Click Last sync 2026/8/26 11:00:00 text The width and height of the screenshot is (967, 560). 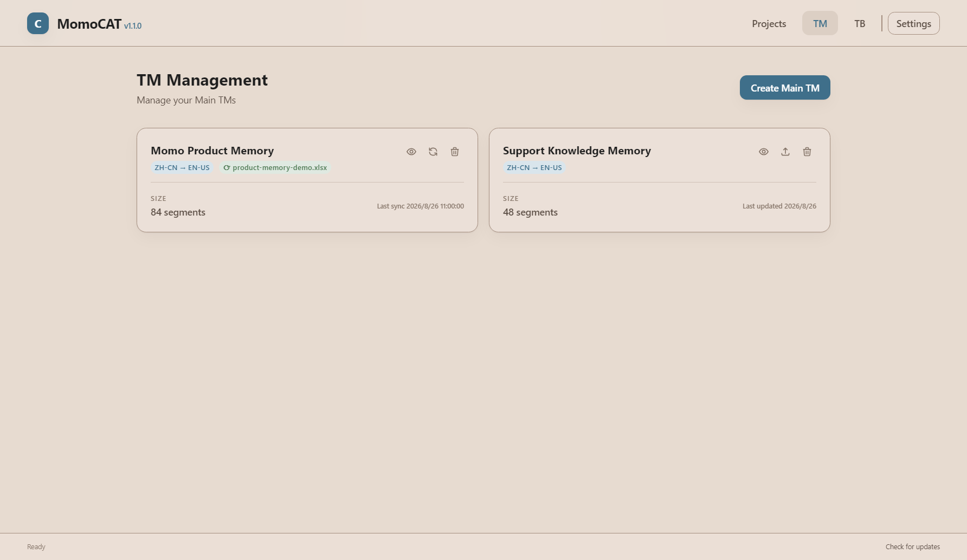(x=421, y=206)
